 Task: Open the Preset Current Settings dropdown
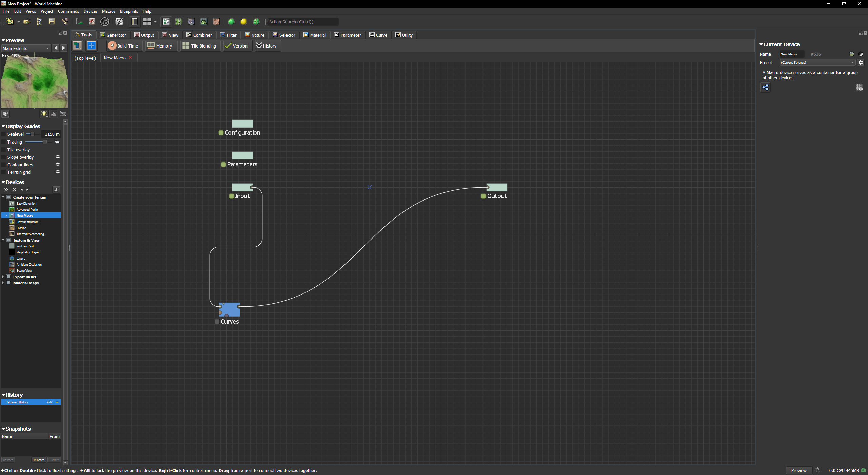point(817,62)
